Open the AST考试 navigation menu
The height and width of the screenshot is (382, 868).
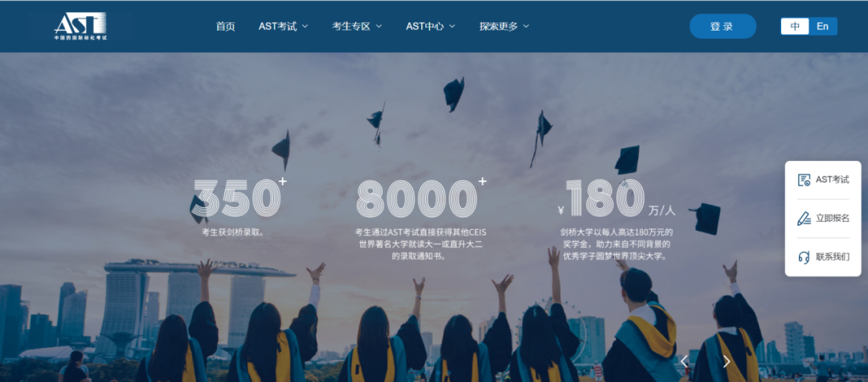277,26
